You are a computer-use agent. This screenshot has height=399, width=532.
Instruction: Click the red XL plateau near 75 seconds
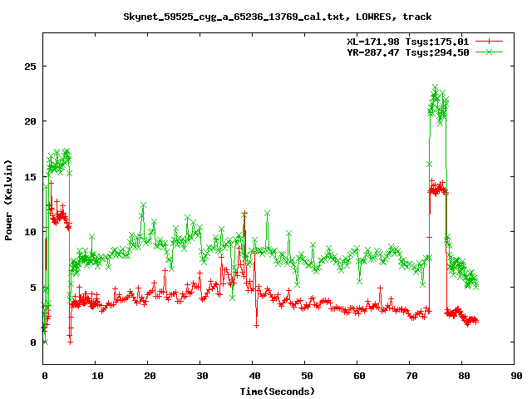coord(438,190)
